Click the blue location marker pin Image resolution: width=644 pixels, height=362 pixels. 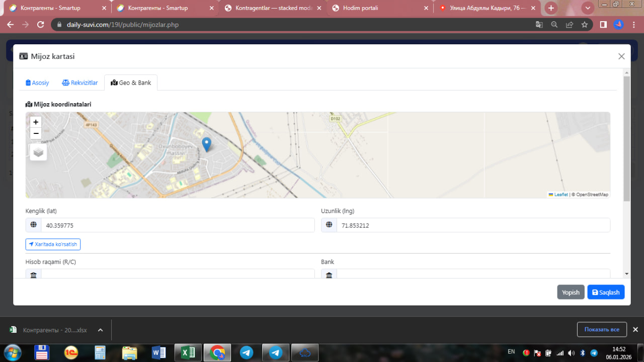206,144
